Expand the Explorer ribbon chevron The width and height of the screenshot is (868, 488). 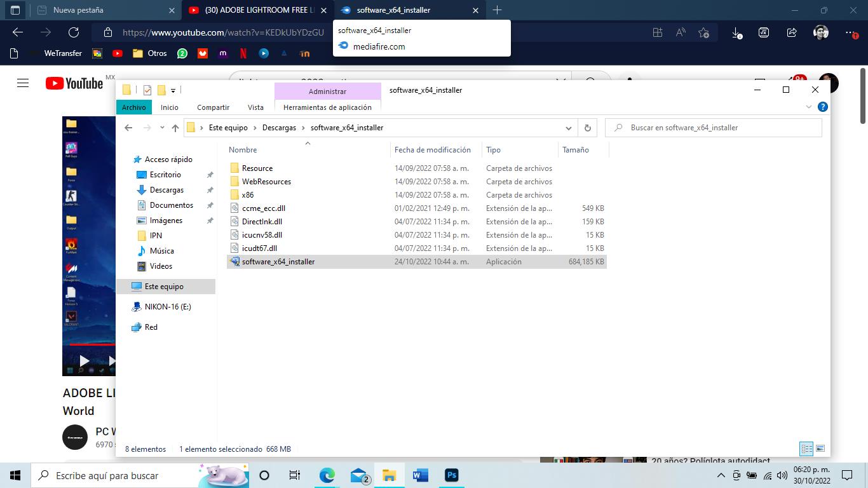click(809, 107)
